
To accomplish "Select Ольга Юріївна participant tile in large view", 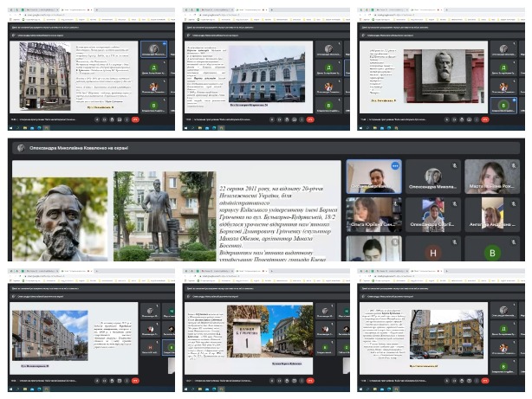I will [374, 215].
